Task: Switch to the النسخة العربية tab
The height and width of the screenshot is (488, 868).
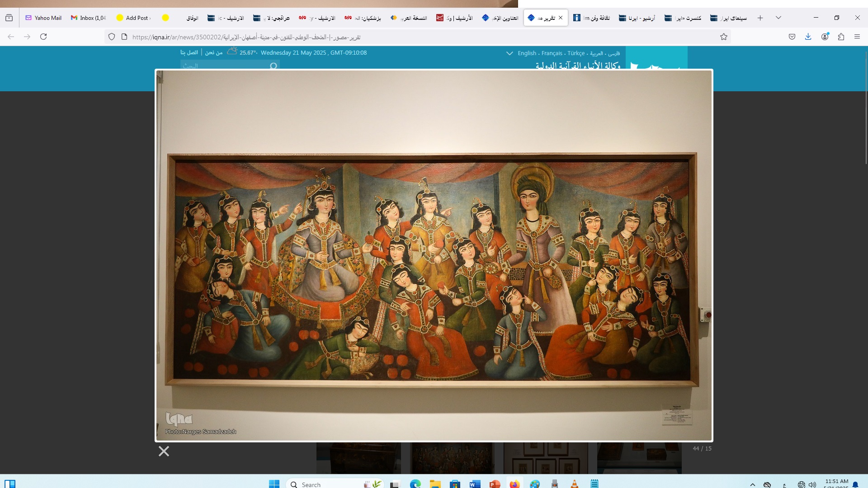Action: click(x=409, y=18)
